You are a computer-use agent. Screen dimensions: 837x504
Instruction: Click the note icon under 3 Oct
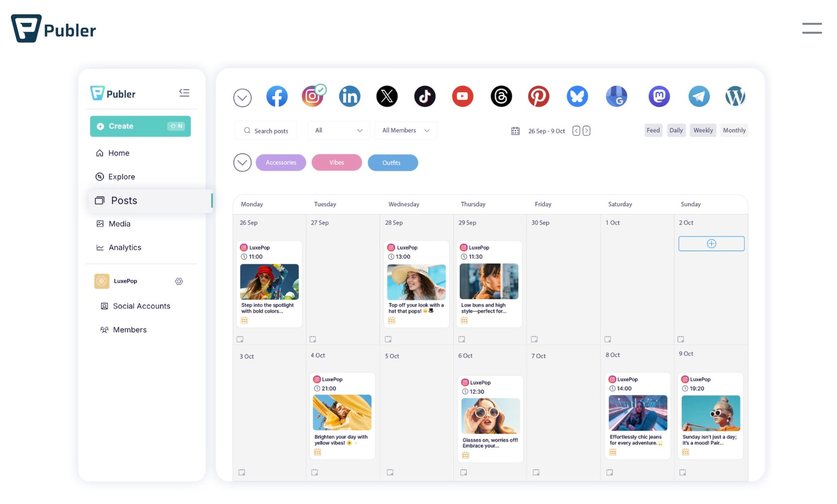(x=242, y=472)
